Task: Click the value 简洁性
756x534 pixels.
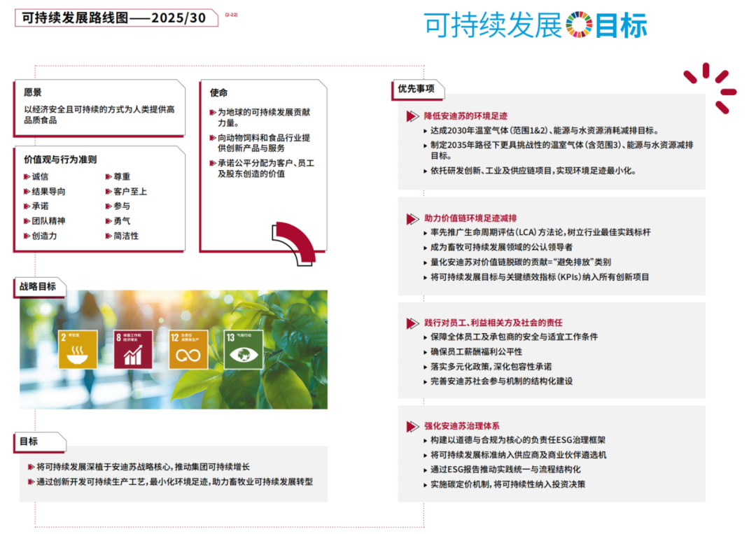Action: pos(126,236)
